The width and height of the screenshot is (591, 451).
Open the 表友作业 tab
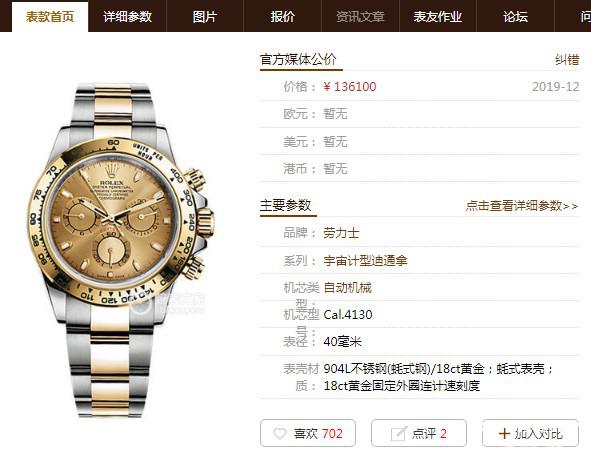tap(438, 17)
